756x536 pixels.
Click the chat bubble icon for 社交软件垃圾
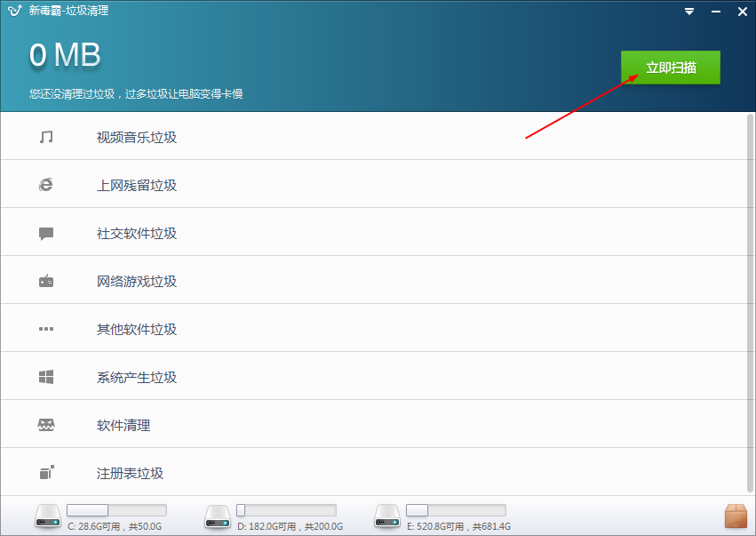pos(46,234)
